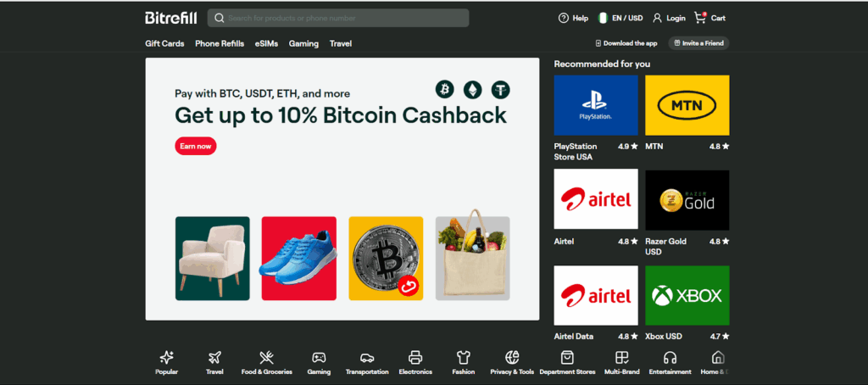Screen dimensions: 868x385
Task: Choose the Travel airplane category icon
Action: point(214,357)
